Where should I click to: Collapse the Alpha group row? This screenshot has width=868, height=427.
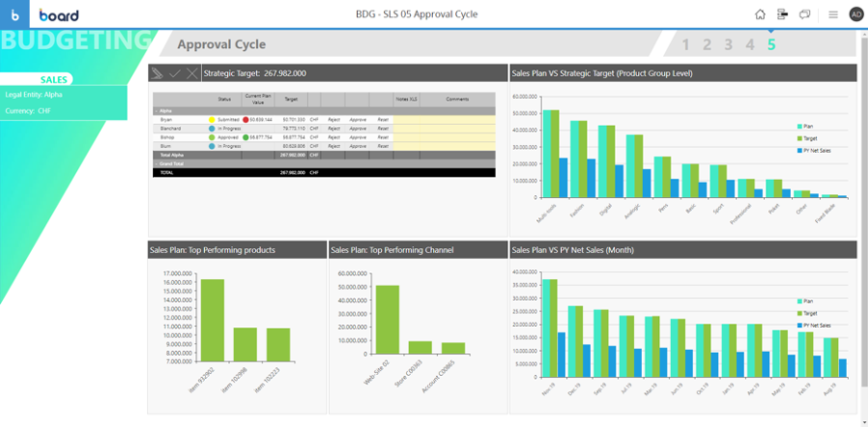[x=157, y=111]
